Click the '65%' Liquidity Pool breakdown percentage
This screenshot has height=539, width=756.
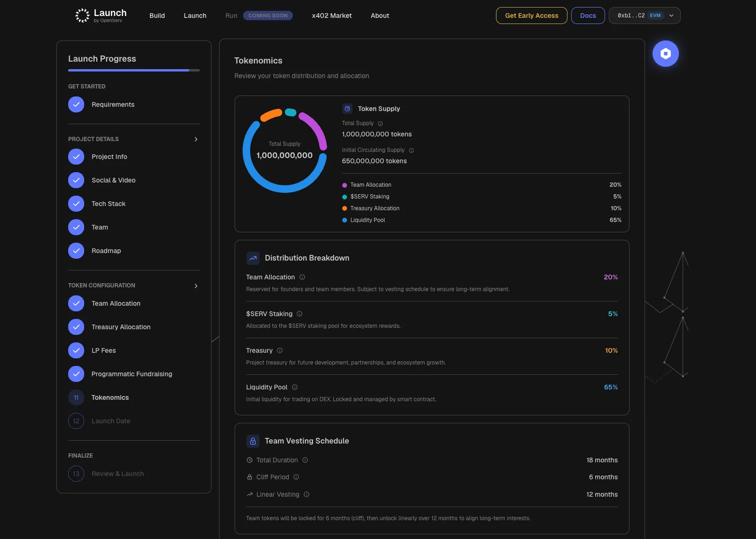click(611, 387)
